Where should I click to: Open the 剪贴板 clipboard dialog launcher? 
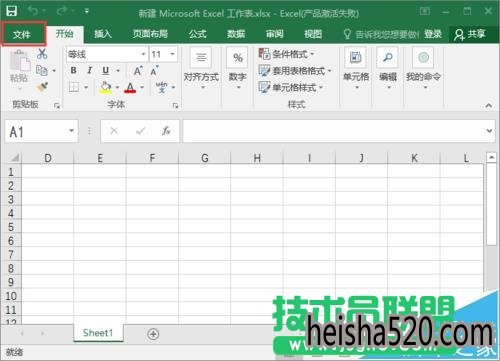click(x=57, y=106)
